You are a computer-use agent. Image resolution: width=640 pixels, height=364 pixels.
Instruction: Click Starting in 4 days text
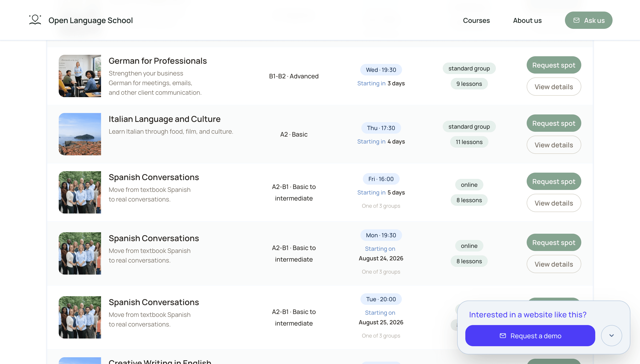[381, 142]
